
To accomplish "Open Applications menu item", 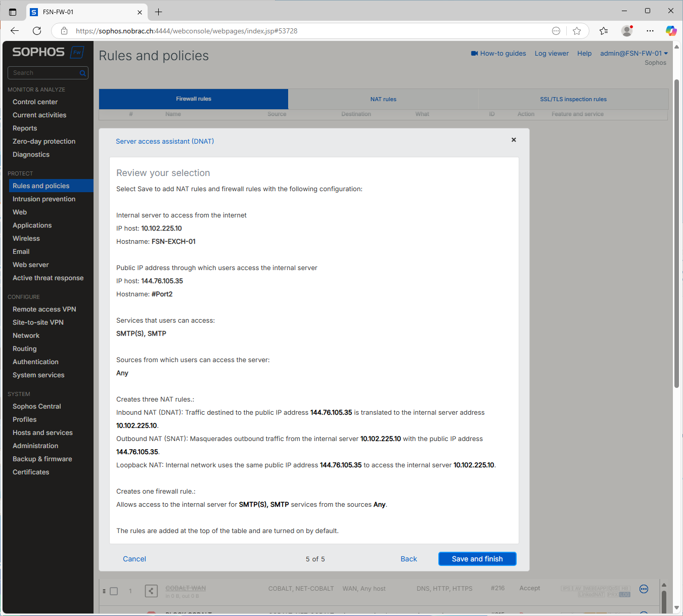I will pyautogui.click(x=32, y=225).
